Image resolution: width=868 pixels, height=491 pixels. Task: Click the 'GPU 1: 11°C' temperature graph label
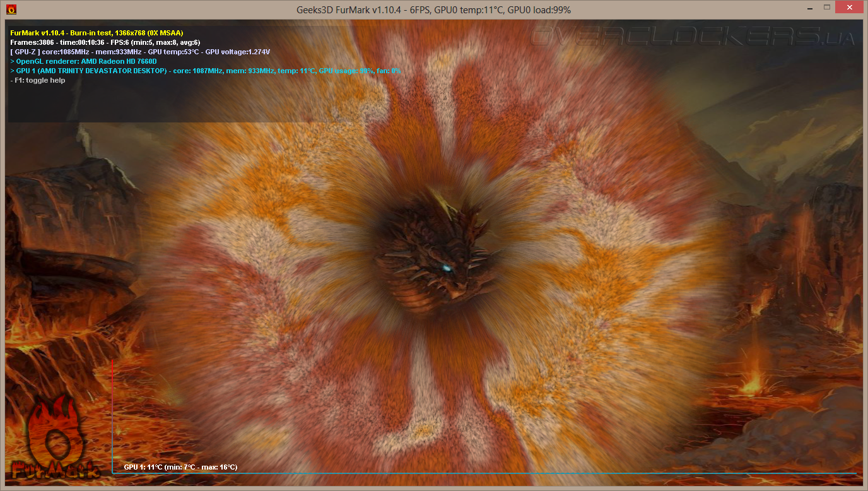[x=180, y=467]
